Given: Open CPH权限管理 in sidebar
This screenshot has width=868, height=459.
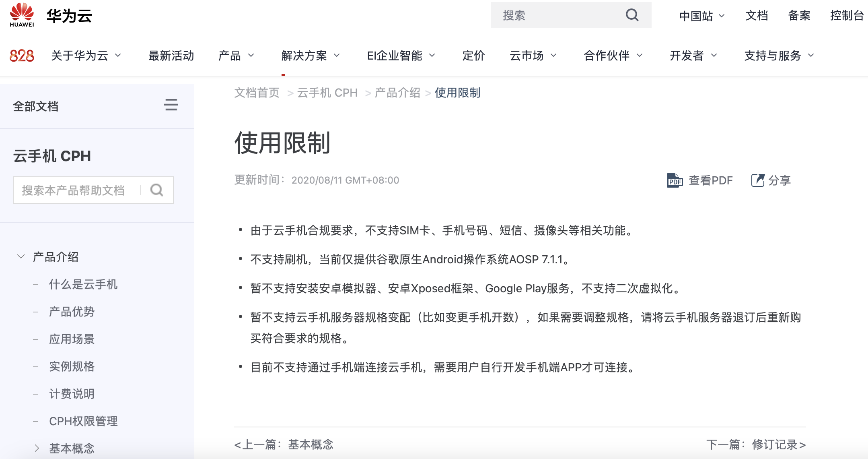Looking at the screenshot, I should point(83,421).
